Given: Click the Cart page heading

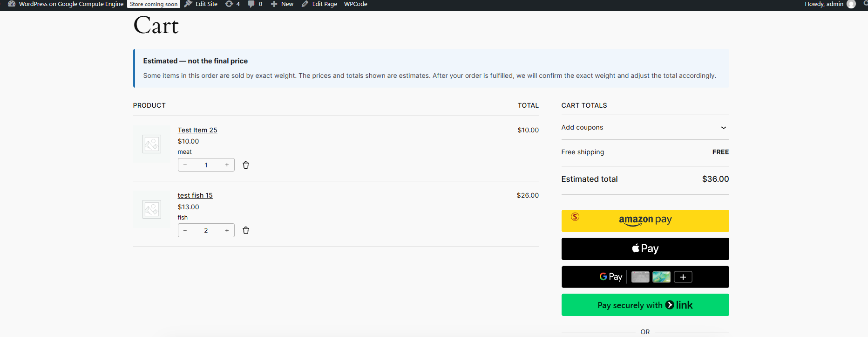Looking at the screenshot, I should pyautogui.click(x=156, y=25).
